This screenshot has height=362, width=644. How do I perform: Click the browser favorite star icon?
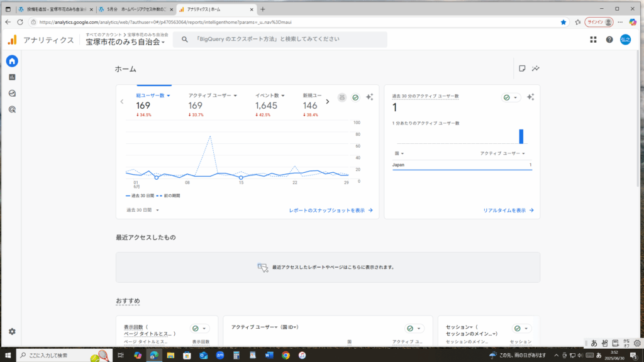[x=563, y=22]
